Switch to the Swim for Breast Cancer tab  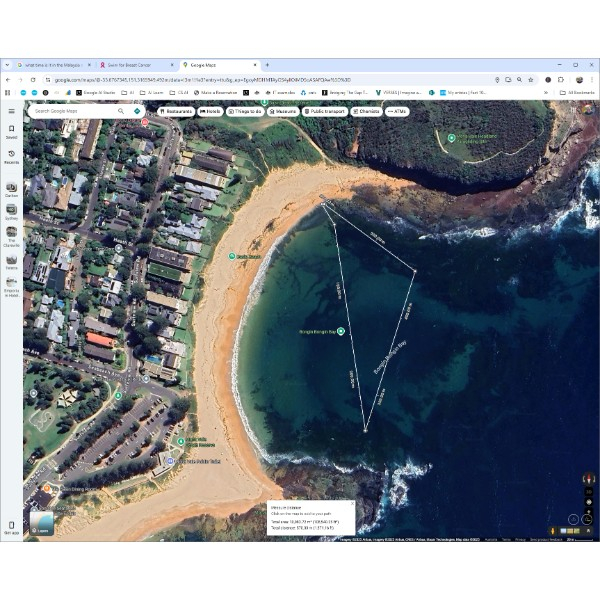pyautogui.click(x=133, y=65)
